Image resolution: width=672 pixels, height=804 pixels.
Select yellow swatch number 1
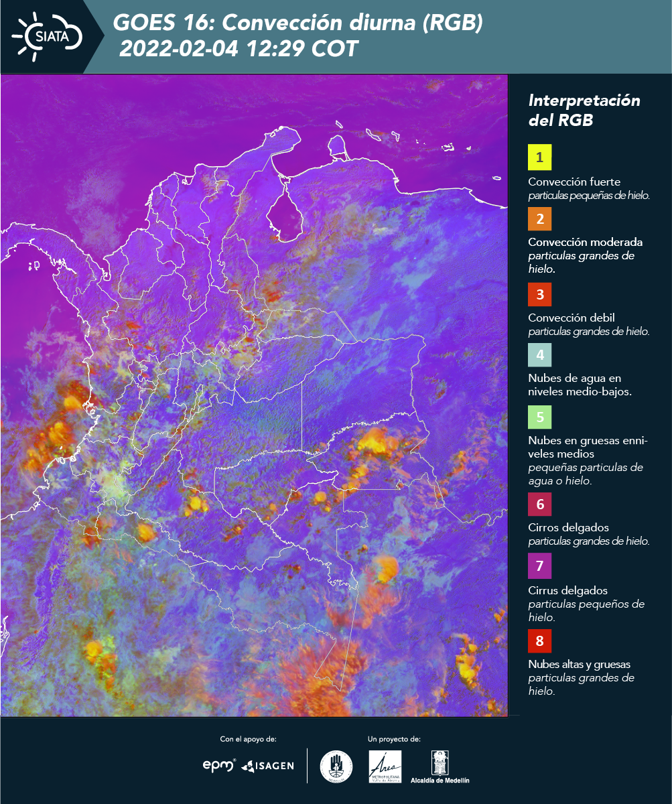(x=539, y=158)
